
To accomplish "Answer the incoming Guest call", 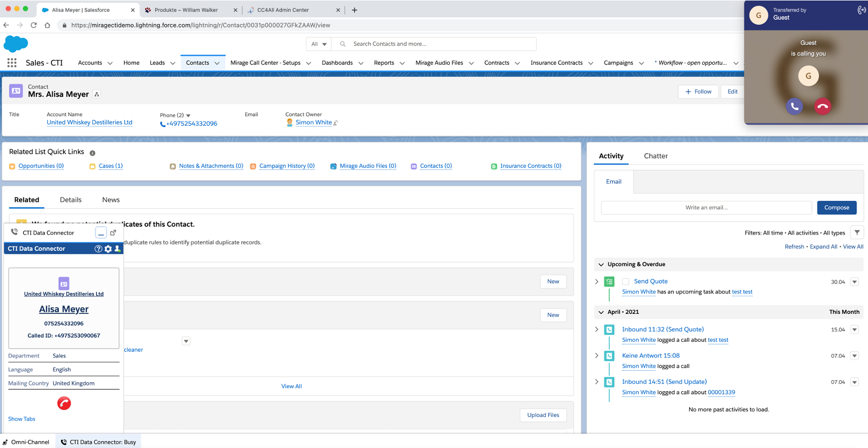I will coord(794,106).
